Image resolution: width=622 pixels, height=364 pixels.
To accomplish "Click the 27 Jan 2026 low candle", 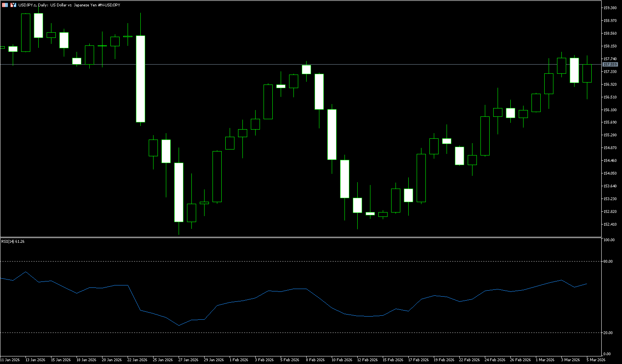I will (x=179, y=192).
